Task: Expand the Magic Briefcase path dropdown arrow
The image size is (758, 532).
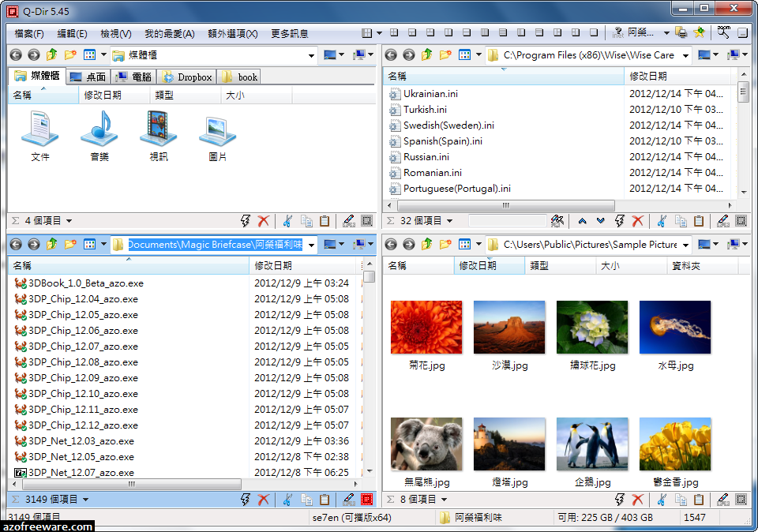Action: (311, 245)
